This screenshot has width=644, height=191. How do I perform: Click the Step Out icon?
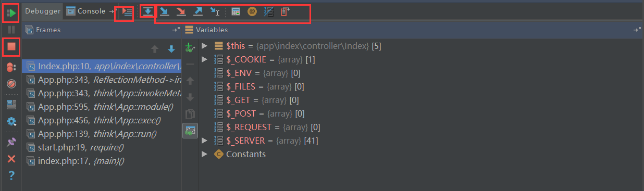tap(197, 11)
